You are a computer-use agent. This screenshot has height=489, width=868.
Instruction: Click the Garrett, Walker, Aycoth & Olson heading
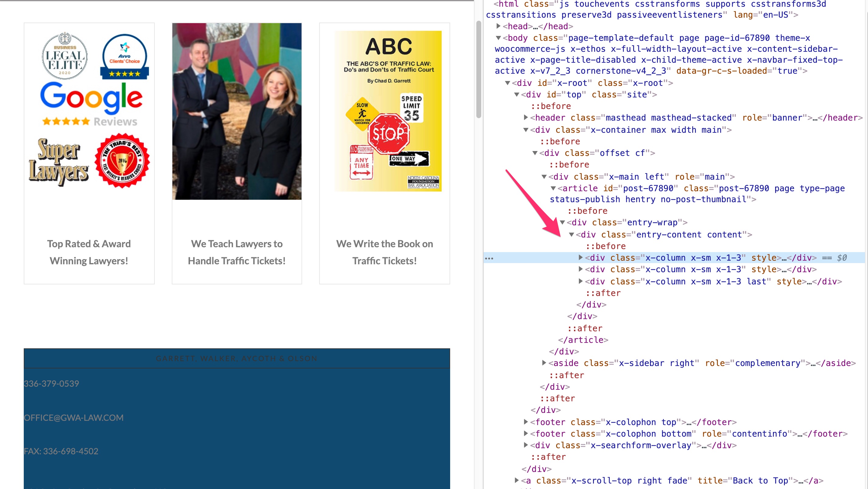237,358
